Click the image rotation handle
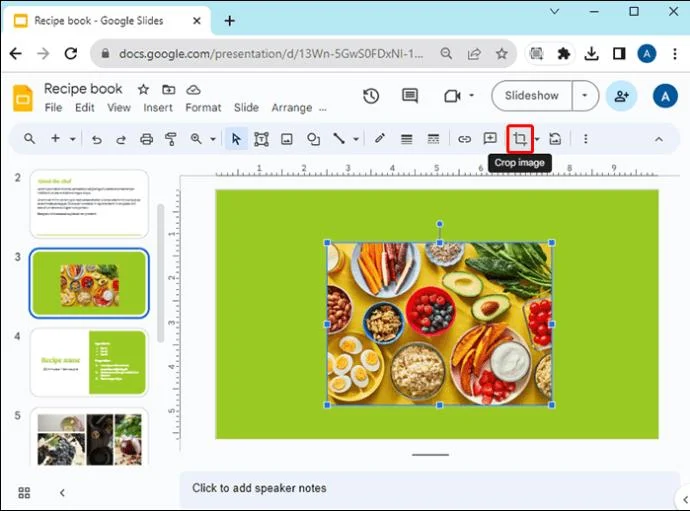Image resolution: width=690 pixels, height=511 pixels. (x=439, y=224)
